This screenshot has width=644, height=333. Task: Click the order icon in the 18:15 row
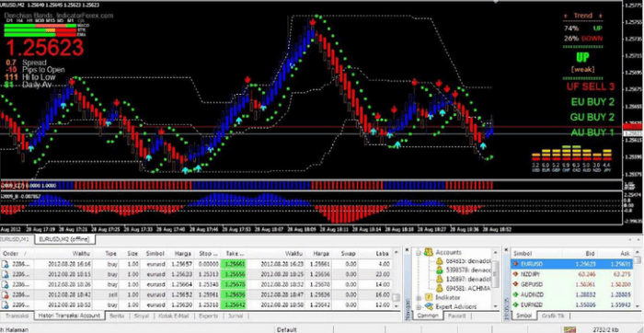pos(6,274)
